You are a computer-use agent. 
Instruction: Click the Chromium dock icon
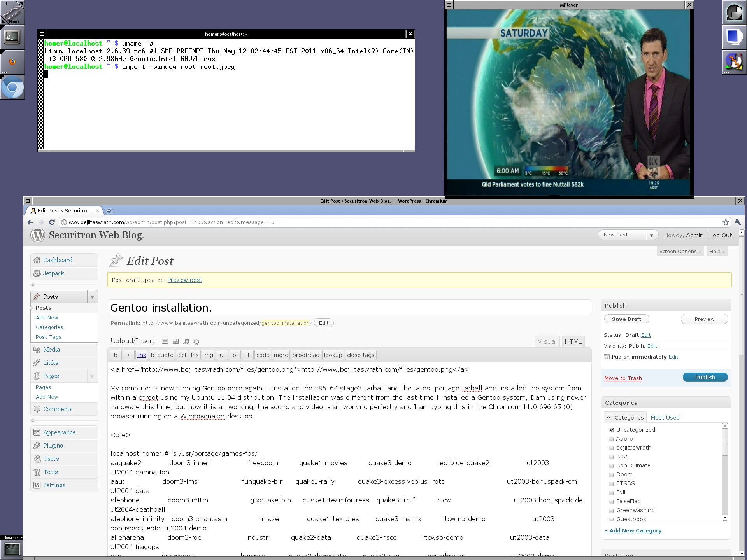[x=12, y=87]
